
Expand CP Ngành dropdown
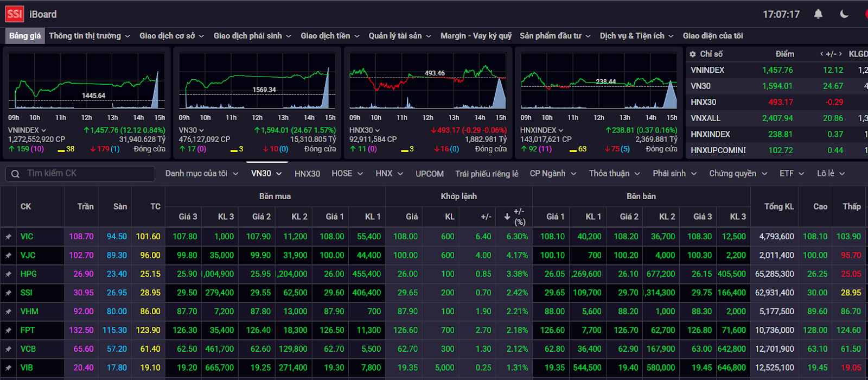tap(553, 173)
